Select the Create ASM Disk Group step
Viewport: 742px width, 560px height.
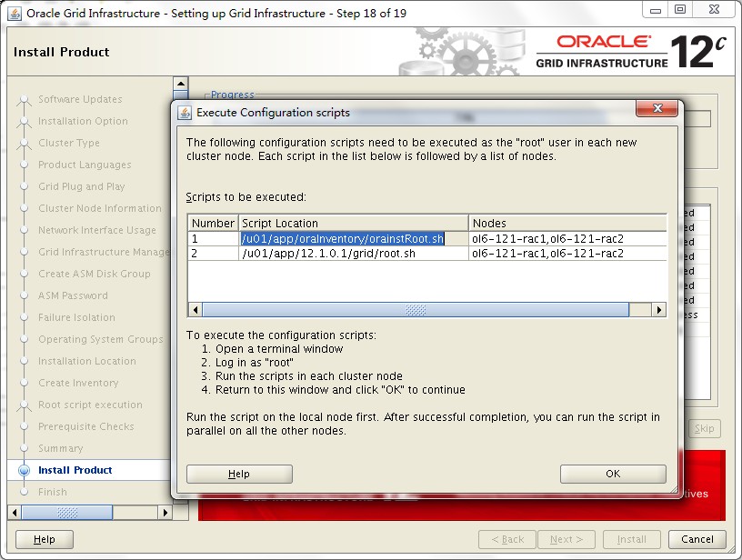95,274
